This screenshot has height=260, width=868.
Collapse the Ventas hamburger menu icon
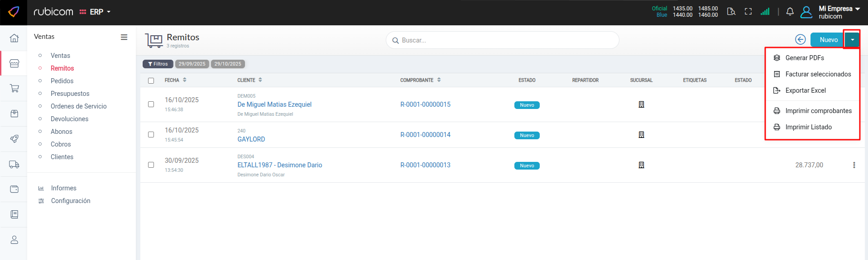pos(124,37)
